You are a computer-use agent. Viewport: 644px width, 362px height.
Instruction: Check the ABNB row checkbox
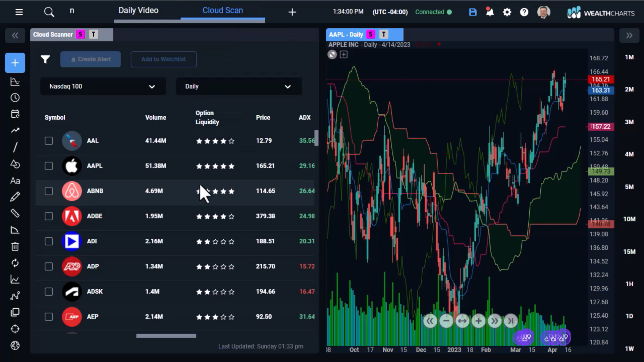tap(49, 191)
